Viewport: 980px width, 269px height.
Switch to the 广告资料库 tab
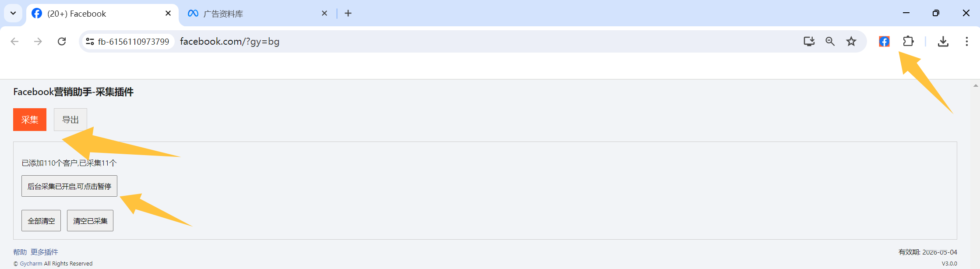254,14
